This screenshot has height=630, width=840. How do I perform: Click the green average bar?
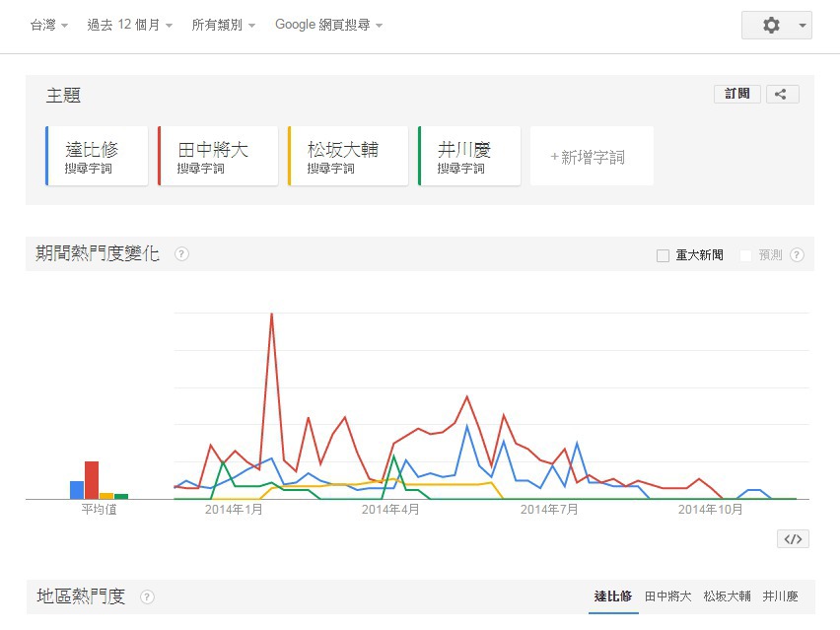coord(121,497)
